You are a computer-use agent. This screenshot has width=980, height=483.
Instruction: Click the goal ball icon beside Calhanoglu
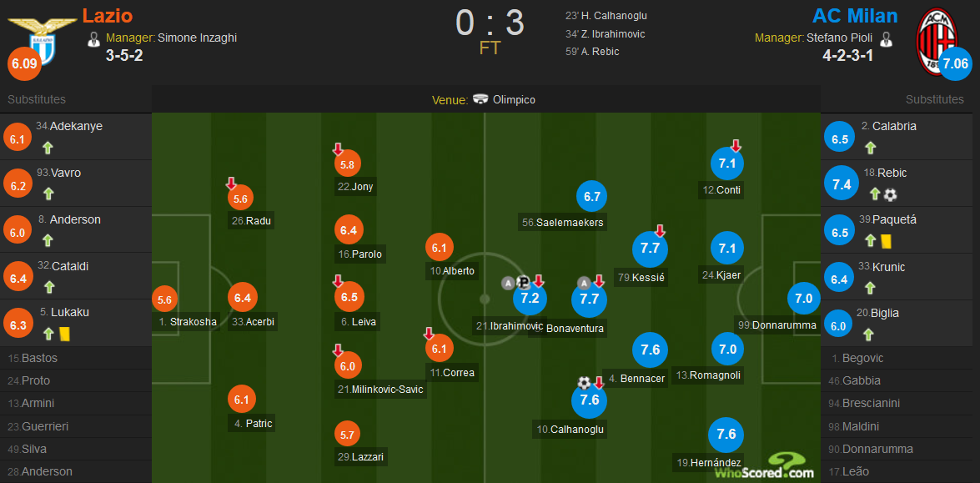585,382
